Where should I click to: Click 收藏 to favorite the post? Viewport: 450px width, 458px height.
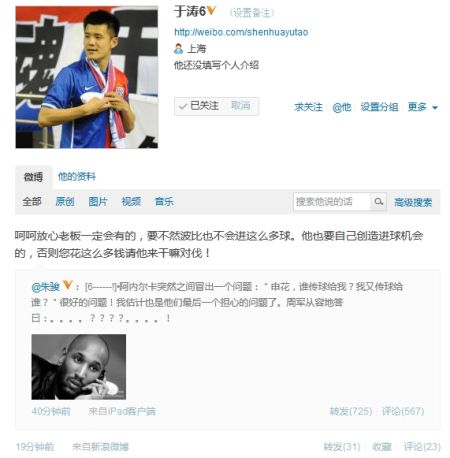coord(382,446)
